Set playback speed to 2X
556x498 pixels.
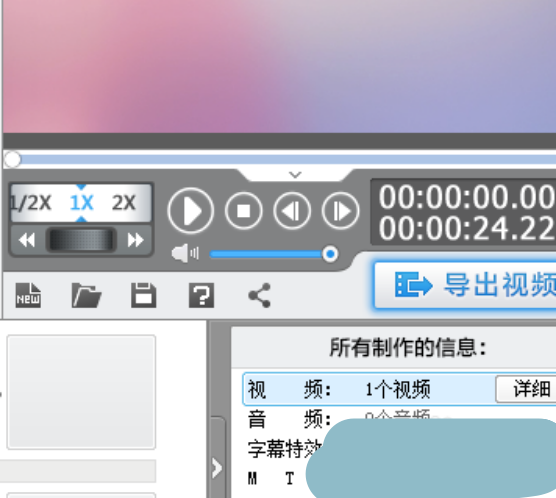(124, 203)
